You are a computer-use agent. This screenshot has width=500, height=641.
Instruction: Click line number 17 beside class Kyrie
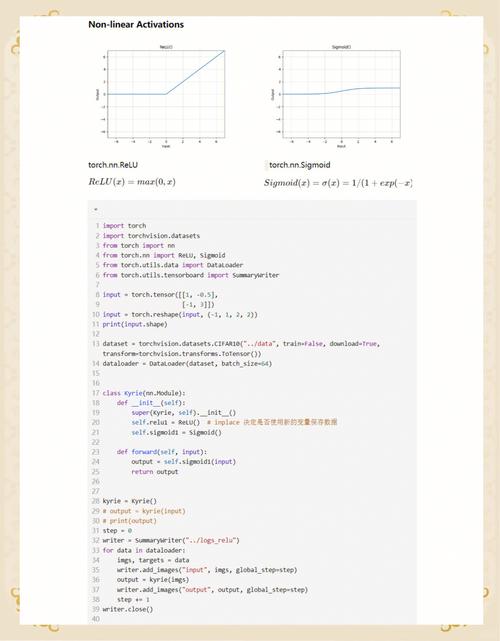point(96,393)
